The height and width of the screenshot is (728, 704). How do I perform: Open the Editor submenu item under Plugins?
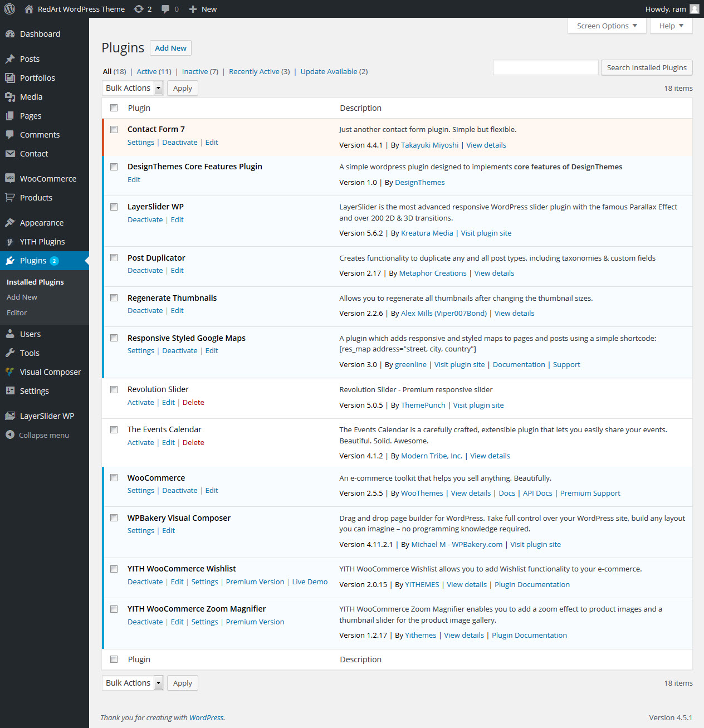point(17,313)
